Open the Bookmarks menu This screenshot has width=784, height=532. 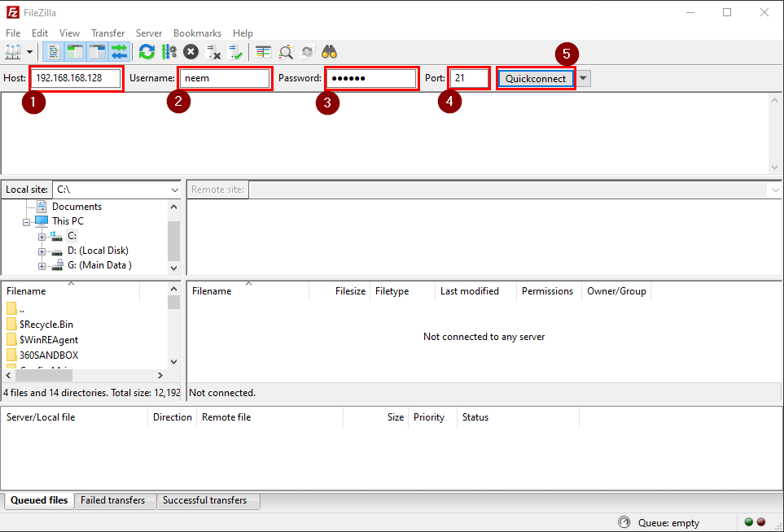pyautogui.click(x=198, y=33)
